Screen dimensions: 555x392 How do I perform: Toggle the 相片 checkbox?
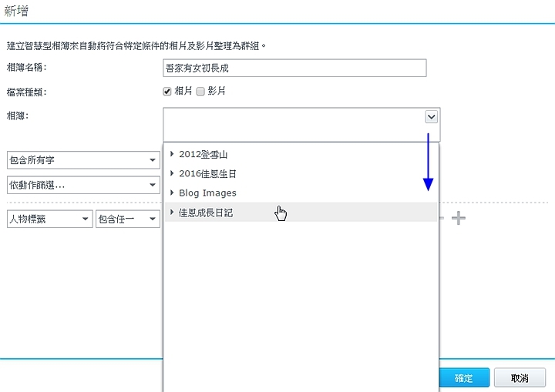point(167,91)
